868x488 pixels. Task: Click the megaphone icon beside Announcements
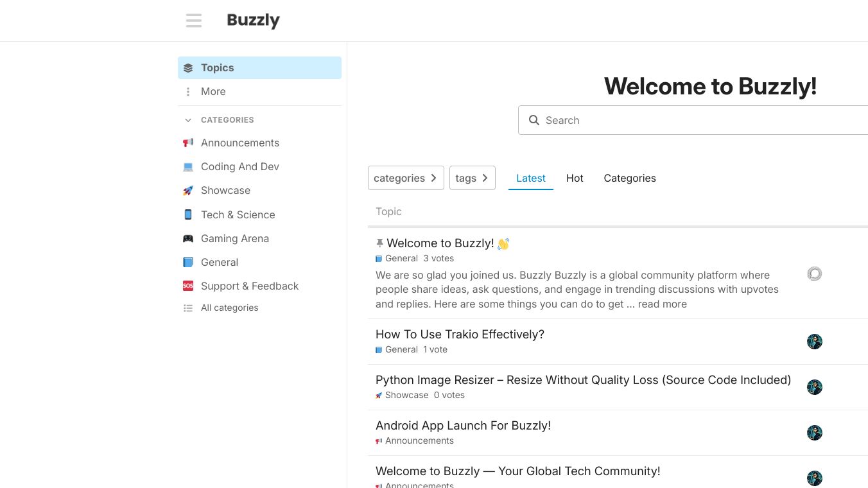click(x=187, y=143)
